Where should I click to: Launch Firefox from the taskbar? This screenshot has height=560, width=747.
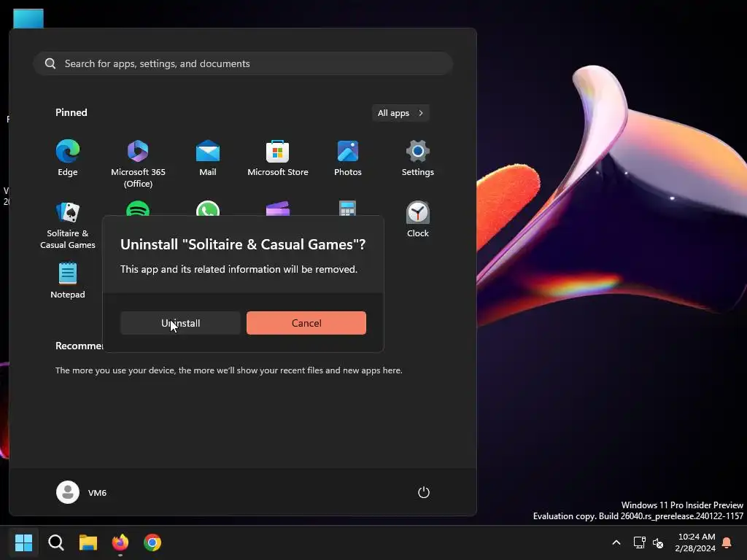[x=120, y=542]
